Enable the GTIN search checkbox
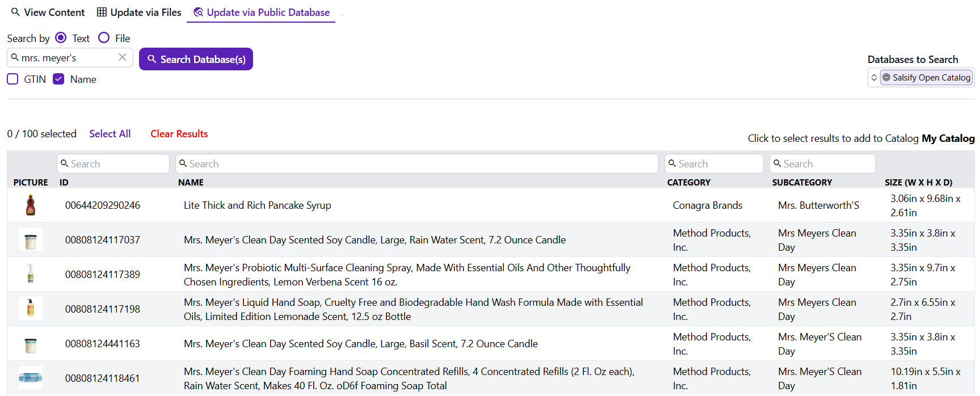This screenshot has height=396, width=980. coord(12,79)
